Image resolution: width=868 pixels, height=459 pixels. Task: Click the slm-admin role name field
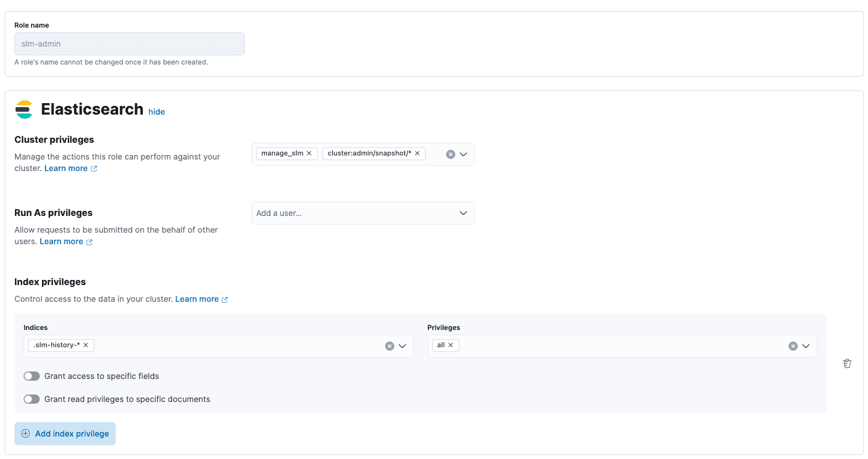tap(129, 44)
